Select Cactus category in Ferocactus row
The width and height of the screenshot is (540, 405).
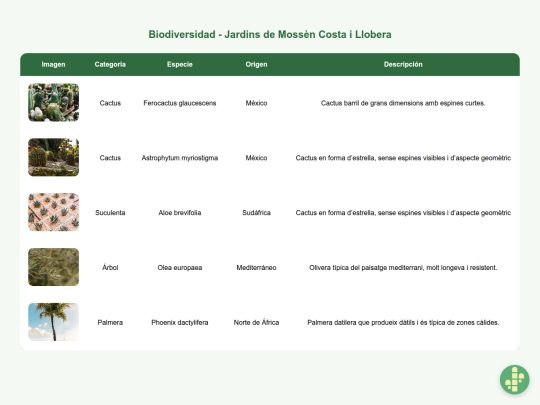click(x=110, y=103)
